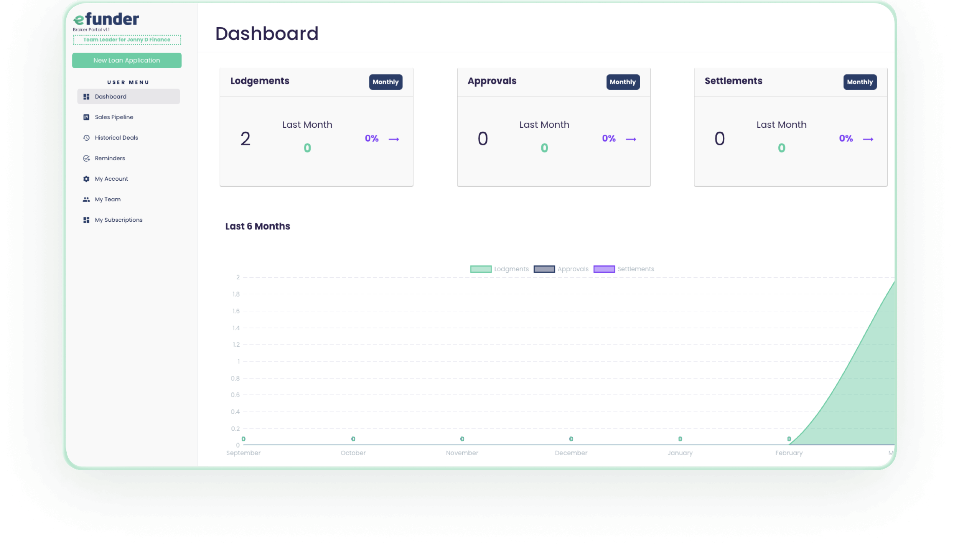Image resolution: width=959 pixels, height=560 pixels.
Task: Expand Lodgements arrow to view details
Action: (x=394, y=139)
